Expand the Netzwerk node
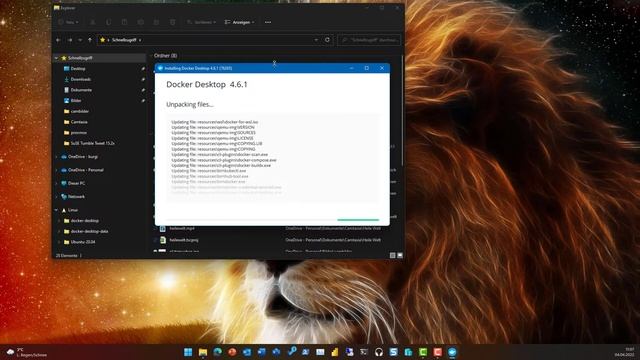640x360 pixels. tap(56, 197)
